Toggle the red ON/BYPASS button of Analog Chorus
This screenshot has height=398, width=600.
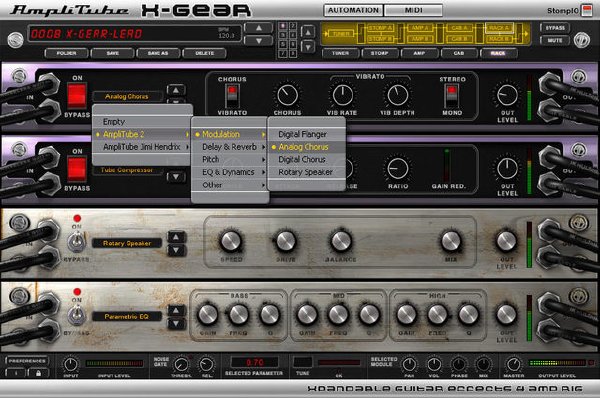pos(77,96)
